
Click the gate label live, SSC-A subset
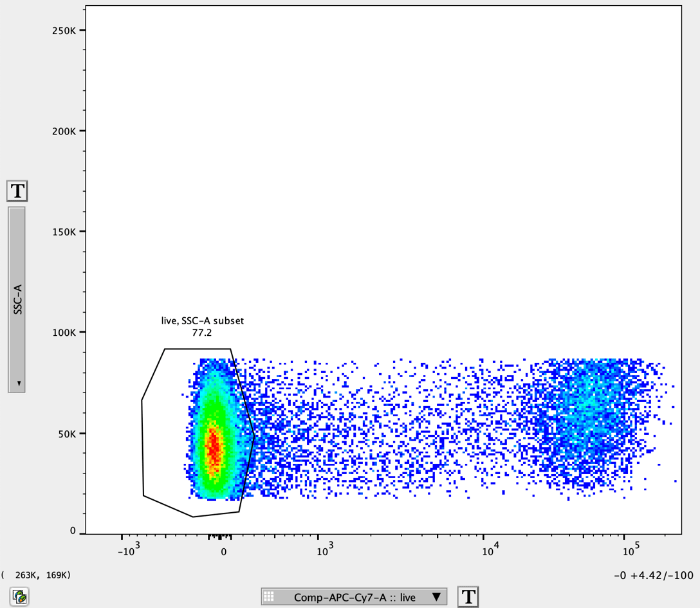[201, 320]
